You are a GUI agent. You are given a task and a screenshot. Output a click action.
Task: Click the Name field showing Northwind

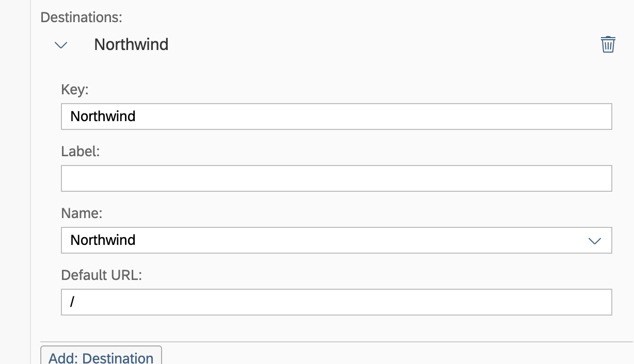point(310,240)
